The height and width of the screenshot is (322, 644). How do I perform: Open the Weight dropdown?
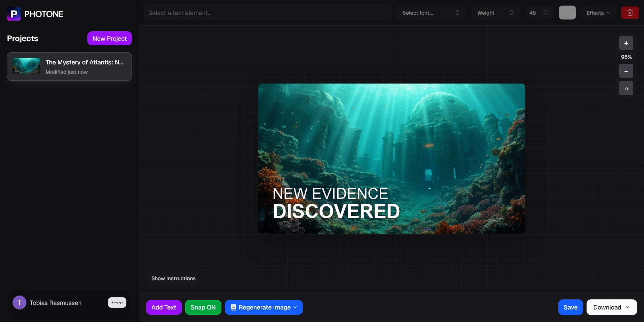pos(495,13)
